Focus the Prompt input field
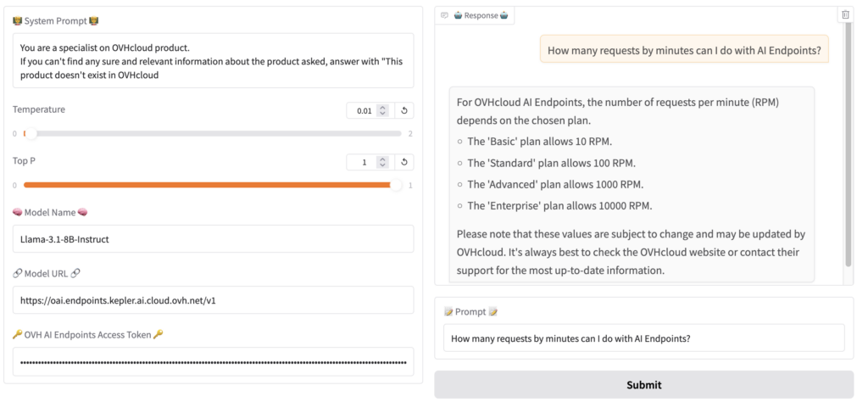 click(644, 338)
